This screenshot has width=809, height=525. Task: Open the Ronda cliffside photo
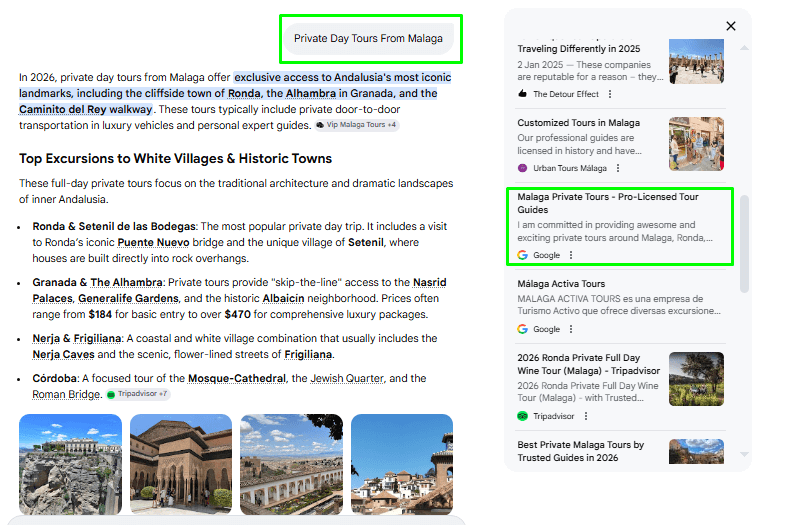[x=71, y=464]
